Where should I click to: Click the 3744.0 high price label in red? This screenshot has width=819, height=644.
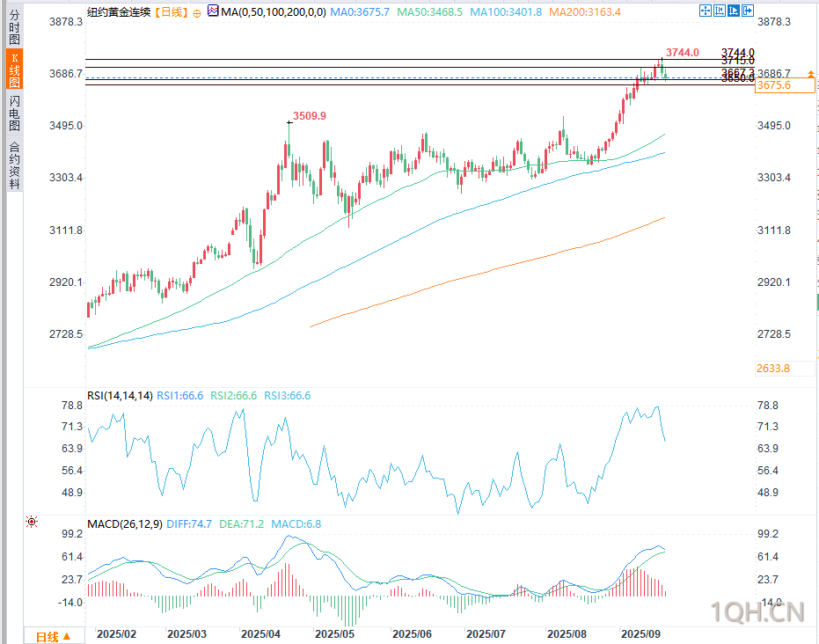682,52
